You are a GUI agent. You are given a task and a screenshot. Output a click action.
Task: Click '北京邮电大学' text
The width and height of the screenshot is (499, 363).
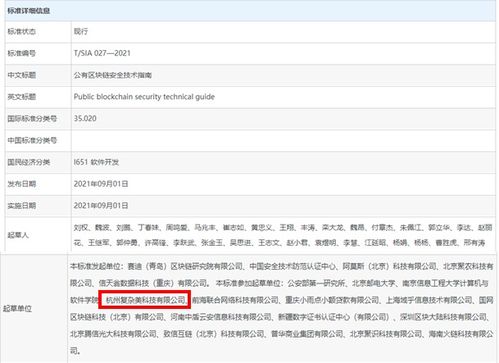tap(374, 283)
